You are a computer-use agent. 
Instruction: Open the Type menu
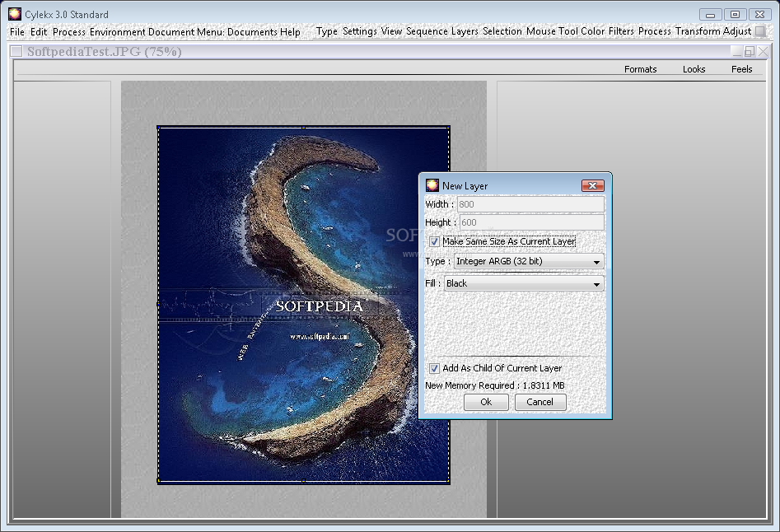pos(326,31)
